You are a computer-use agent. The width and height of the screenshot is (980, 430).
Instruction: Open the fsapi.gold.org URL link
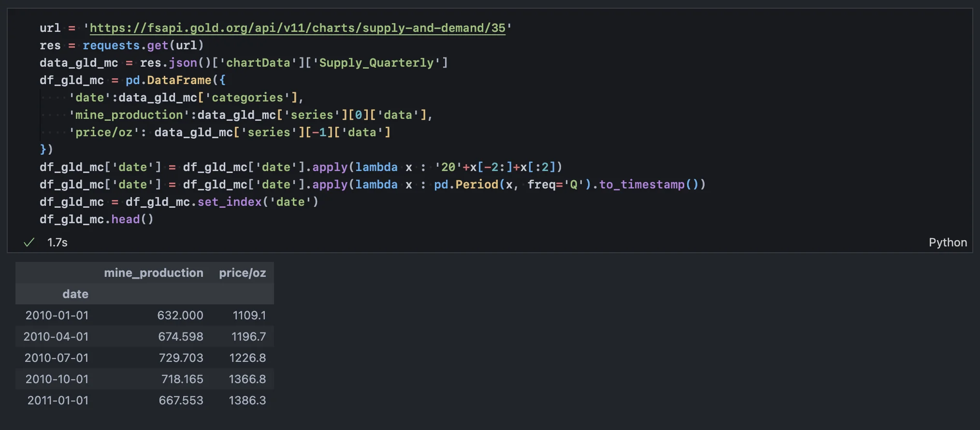297,28
